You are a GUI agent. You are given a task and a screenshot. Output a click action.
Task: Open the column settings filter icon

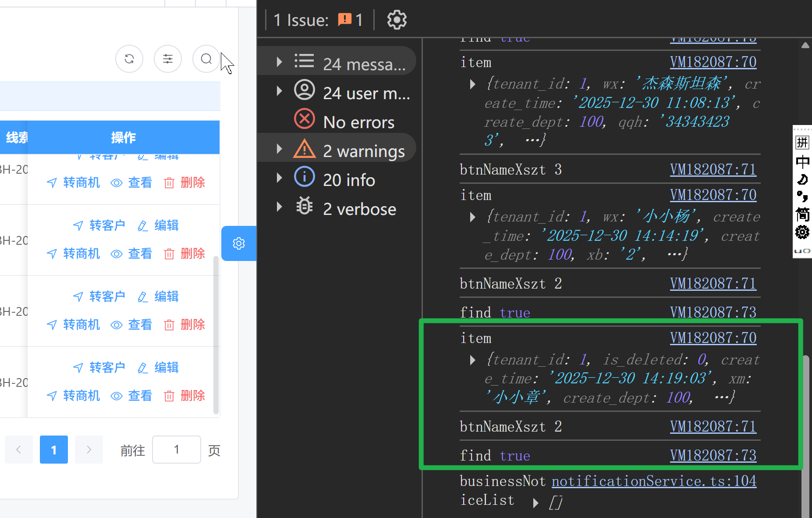coord(168,59)
